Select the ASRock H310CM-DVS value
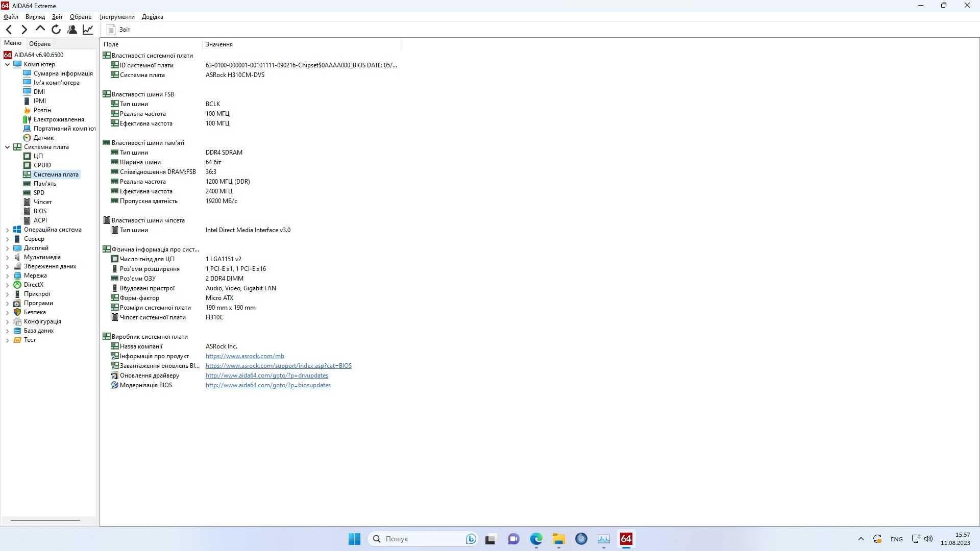Viewport: 980px width, 551px height. (235, 75)
